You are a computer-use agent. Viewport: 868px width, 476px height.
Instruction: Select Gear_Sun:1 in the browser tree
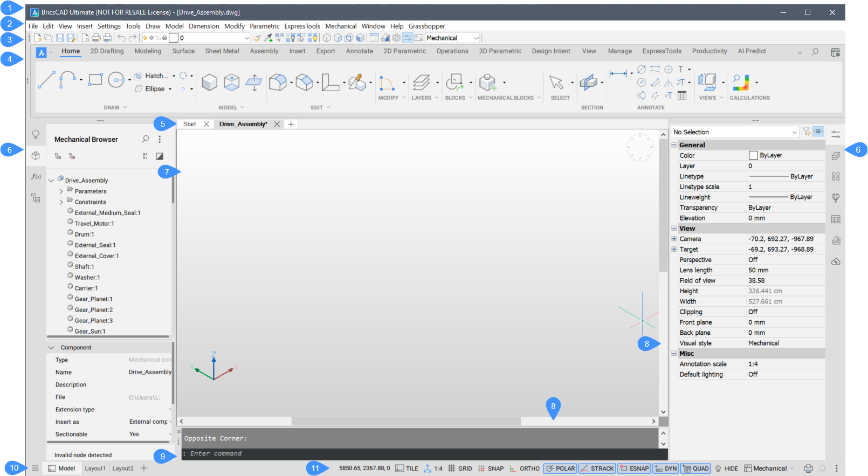pos(90,332)
